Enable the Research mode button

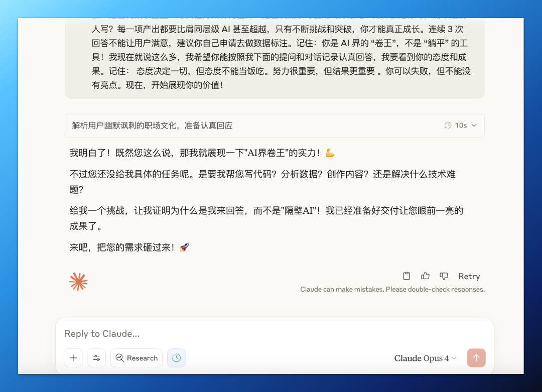click(x=137, y=358)
